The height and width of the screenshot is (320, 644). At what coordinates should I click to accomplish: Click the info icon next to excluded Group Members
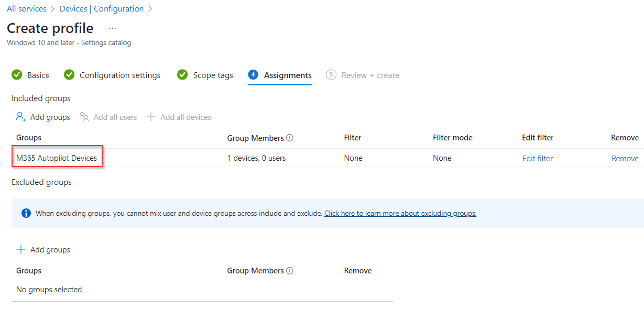point(290,271)
